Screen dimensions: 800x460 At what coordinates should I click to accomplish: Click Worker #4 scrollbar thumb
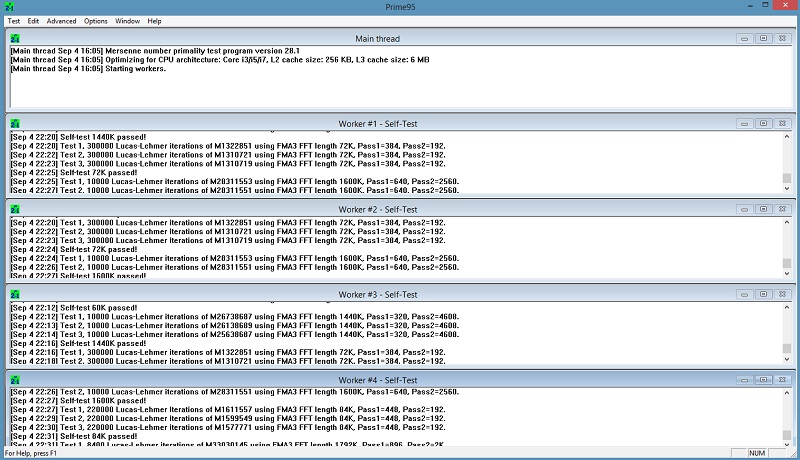[x=787, y=435]
